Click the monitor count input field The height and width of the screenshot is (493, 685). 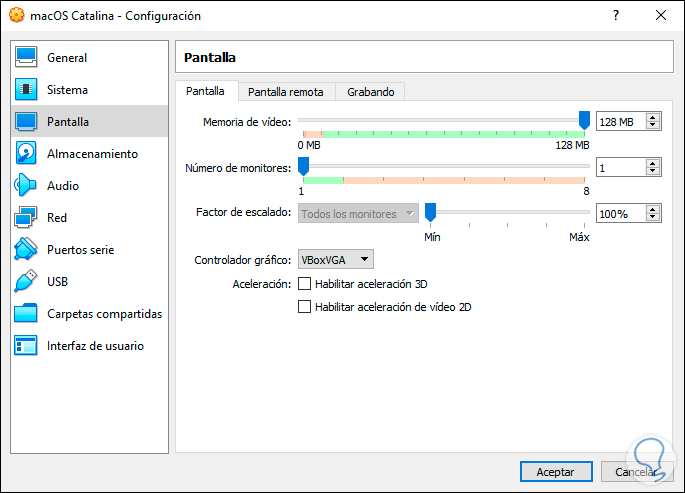[x=621, y=167]
